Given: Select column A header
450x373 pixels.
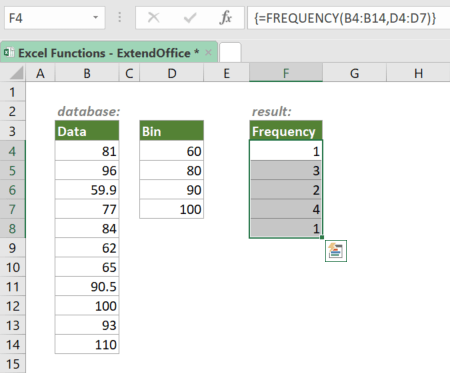Looking at the screenshot, I should [x=40, y=73].
